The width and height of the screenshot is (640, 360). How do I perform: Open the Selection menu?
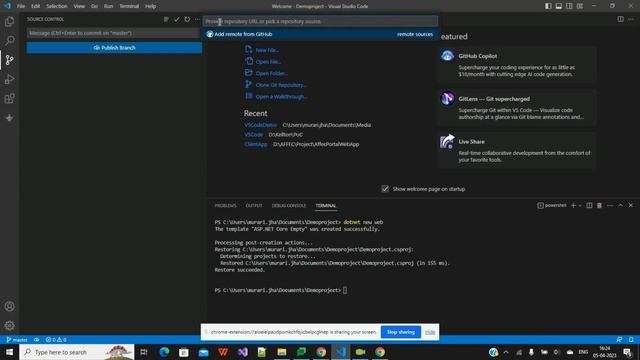(57, 6)
